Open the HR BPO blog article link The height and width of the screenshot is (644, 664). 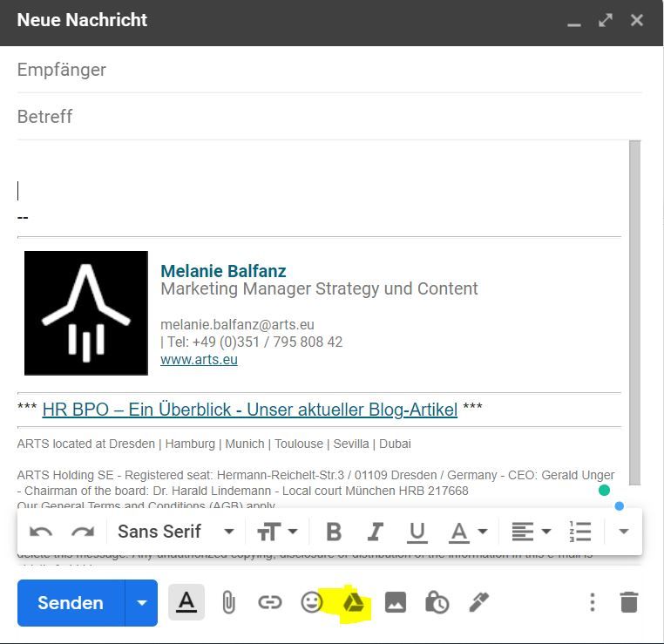click(x=250, y=410)
